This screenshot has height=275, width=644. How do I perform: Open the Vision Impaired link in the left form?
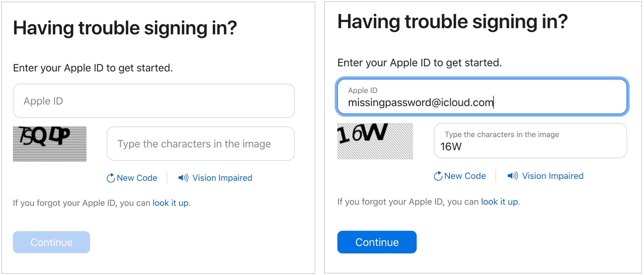[222, 178]
